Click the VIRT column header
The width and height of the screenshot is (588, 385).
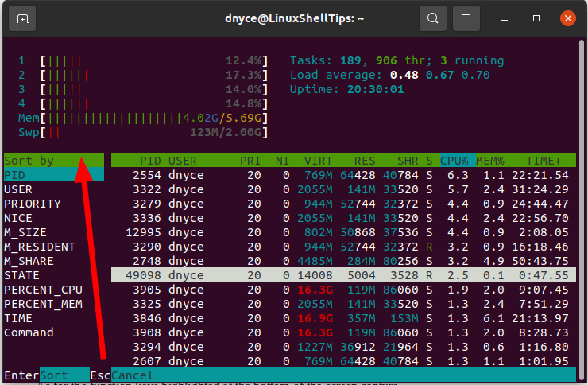tap(318, 161)
